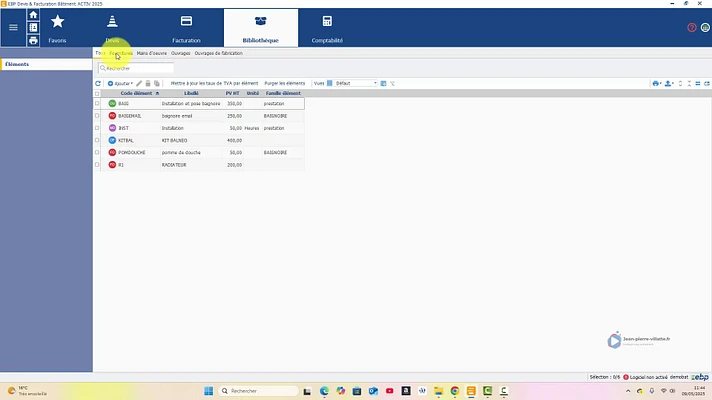Click the Rechercher search field
Viewport: 712px width, 400px height.
tap(136, 68)
